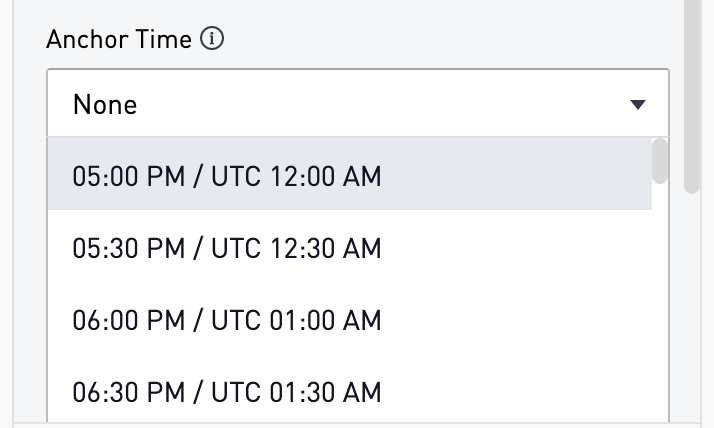Set anchor time to UTC 01:30 AM

click(x=350, y=392)
